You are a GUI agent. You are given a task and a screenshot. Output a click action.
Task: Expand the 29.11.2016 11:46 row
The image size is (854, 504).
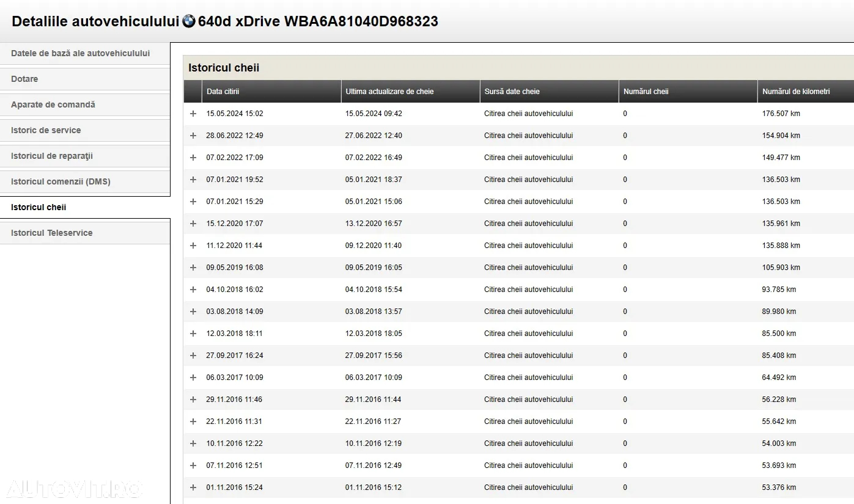pyautogui.click(x=193, y=400)
